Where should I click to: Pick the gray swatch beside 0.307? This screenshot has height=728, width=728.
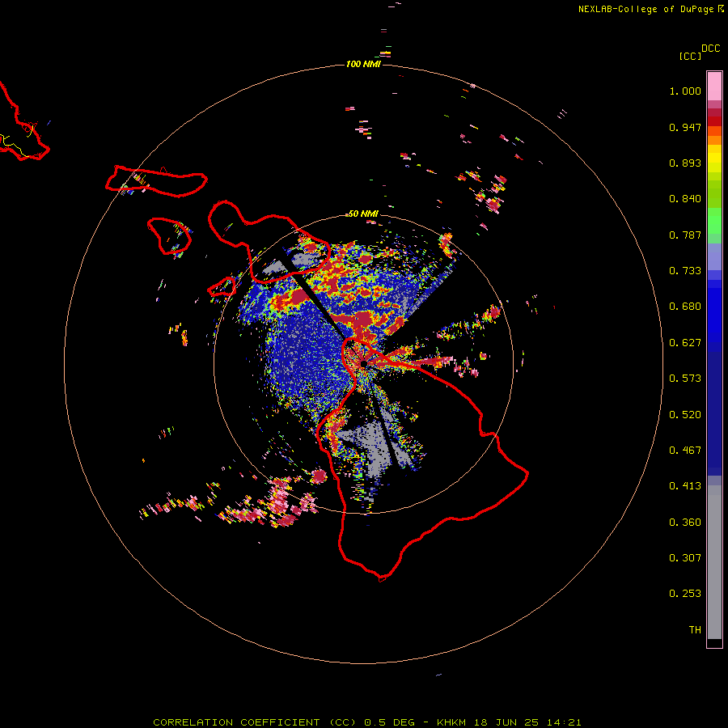click(714, 562)
